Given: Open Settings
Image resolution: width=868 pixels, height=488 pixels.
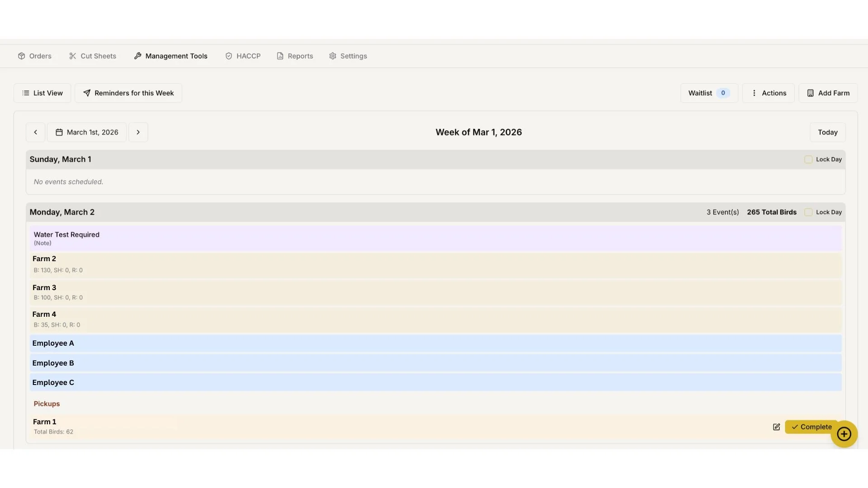Looking at the screenshot, I should coord(348,56).
